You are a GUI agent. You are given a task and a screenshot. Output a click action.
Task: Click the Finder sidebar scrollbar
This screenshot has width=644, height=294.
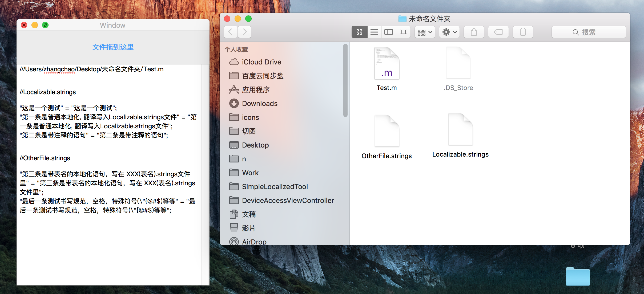[x=345, y=80]
